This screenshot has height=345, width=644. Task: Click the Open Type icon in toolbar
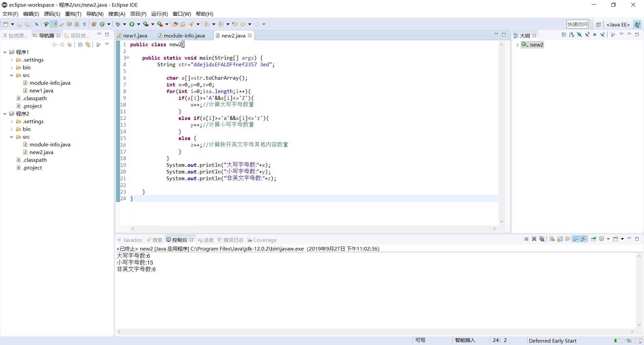(175, 24)
